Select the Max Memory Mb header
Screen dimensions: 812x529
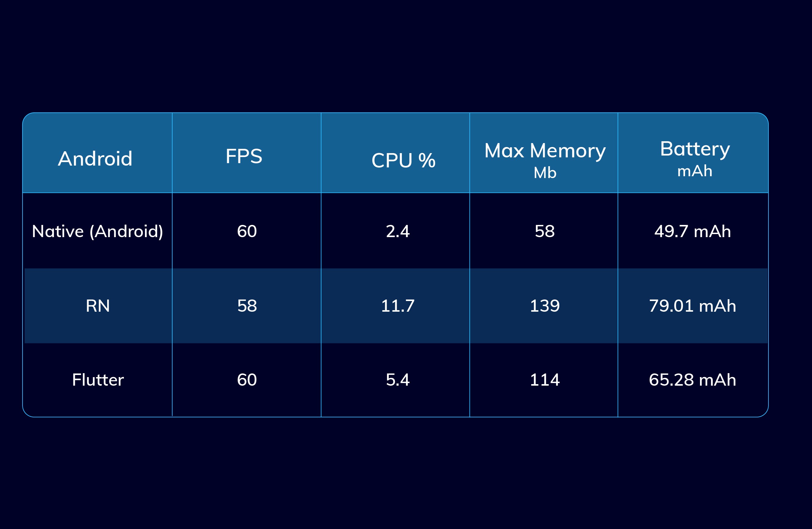[545, 159]
